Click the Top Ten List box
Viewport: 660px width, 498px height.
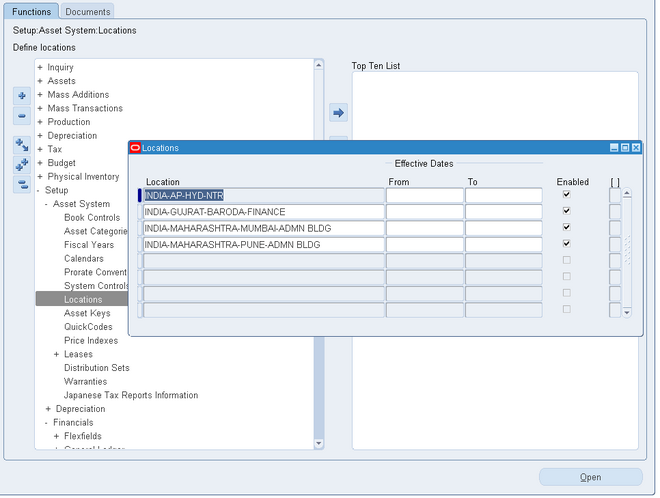pos(495,260)
